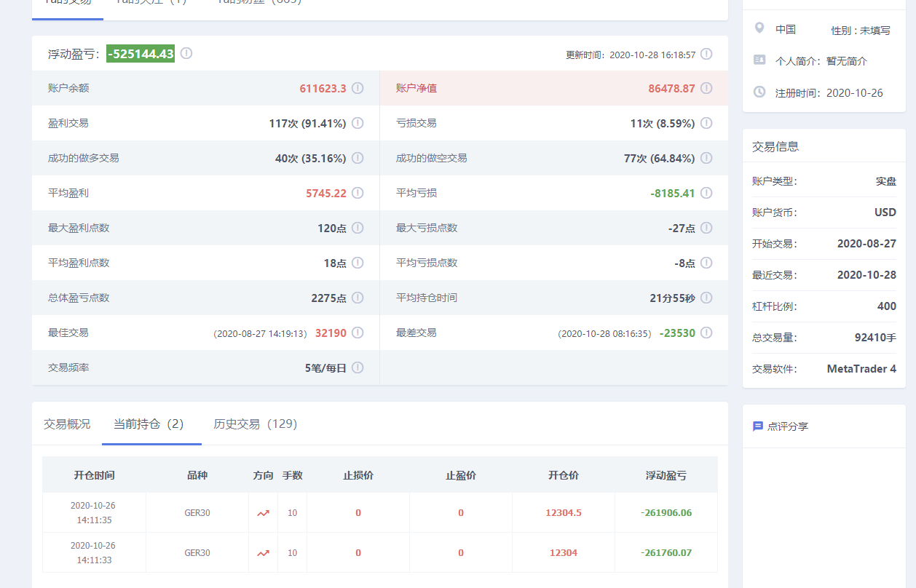Click info icon for 成功的做空交易 77次

point(706,158)
